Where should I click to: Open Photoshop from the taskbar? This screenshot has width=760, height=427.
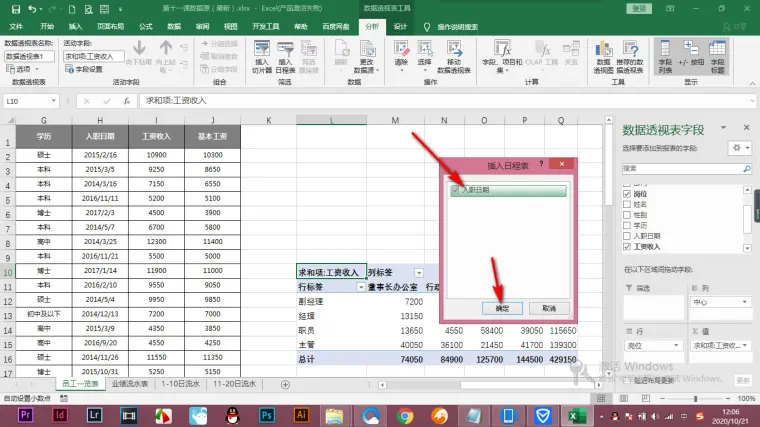(x=267, y=415)
